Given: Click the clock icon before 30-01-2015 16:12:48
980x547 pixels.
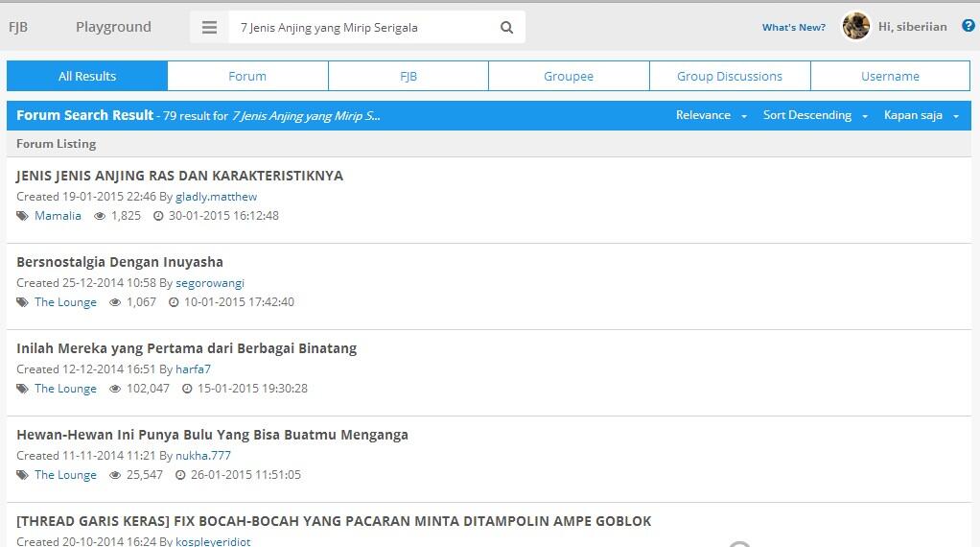Looking at the screenshot, I should click(x=159, y=216).
